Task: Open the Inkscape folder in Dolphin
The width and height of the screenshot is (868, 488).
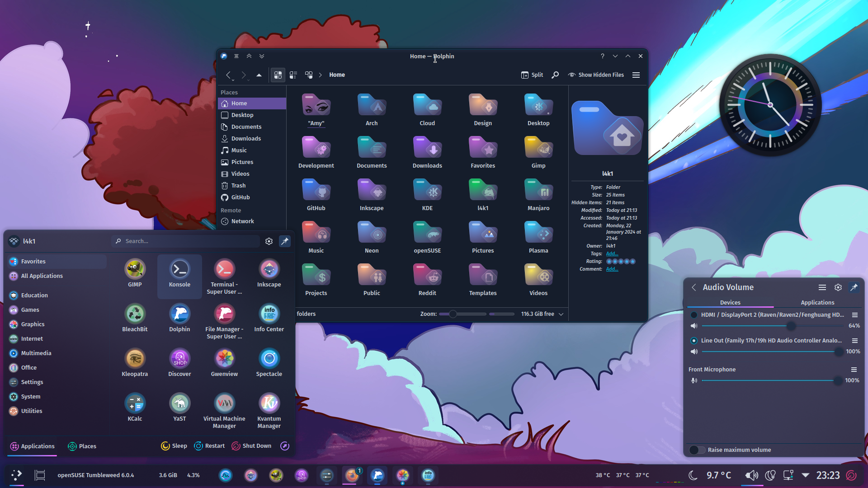Action: click(x=372, y=195)
